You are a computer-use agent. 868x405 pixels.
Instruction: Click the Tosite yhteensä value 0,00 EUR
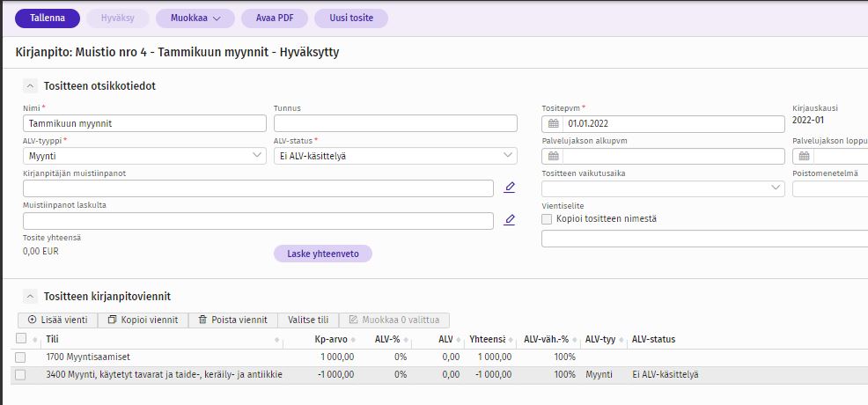click(x=40, y=251)
